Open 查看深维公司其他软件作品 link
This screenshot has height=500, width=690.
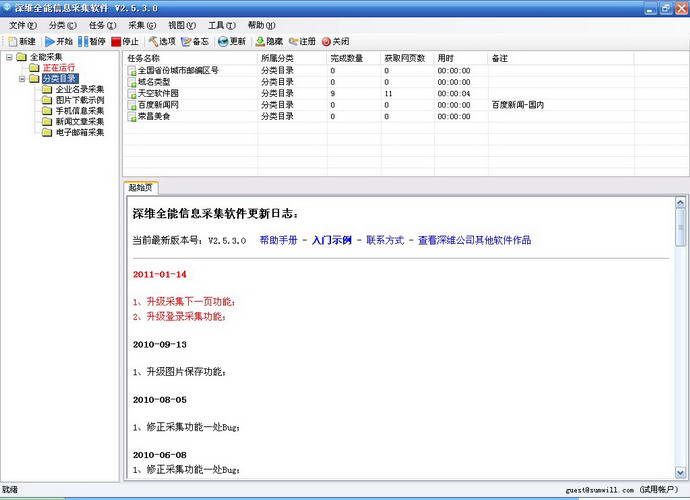474,240
